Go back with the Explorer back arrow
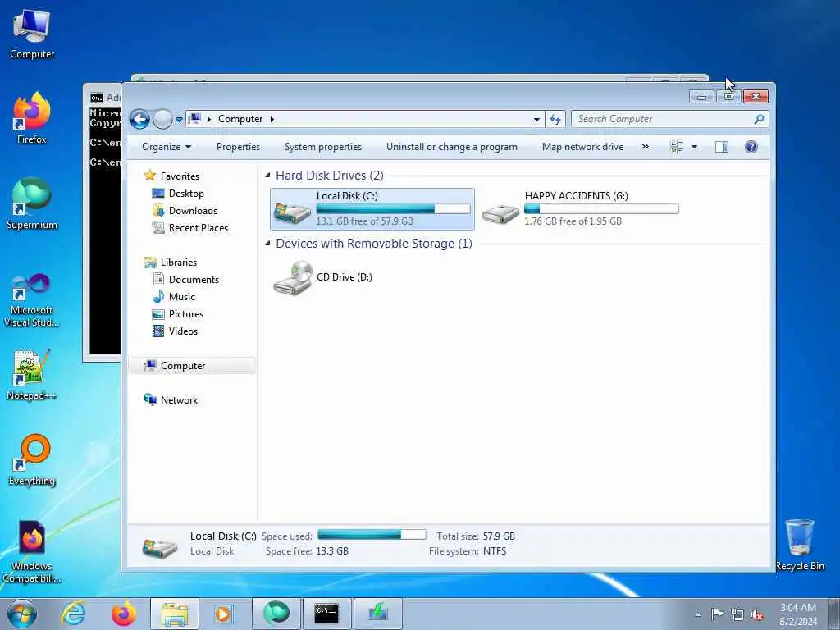 (139, 119)
